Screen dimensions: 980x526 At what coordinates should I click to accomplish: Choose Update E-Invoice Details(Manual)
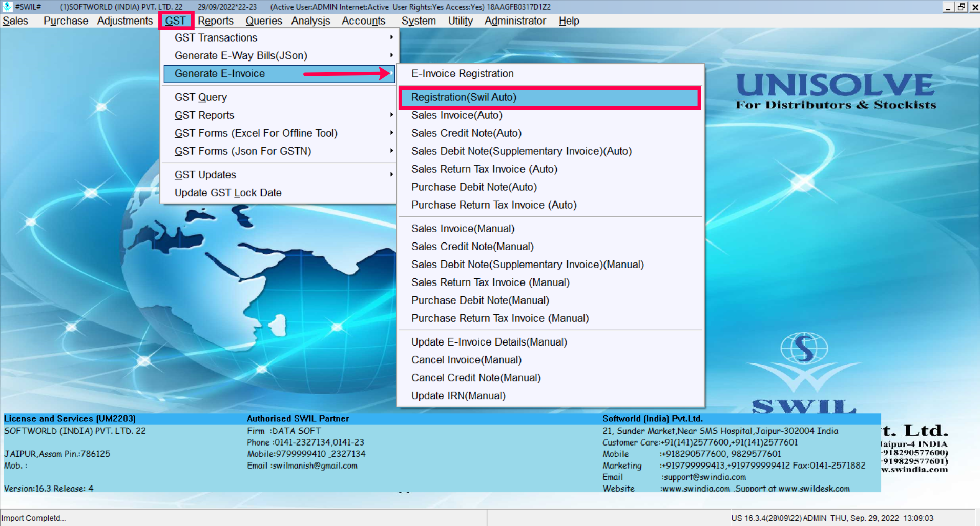[550, 342]
